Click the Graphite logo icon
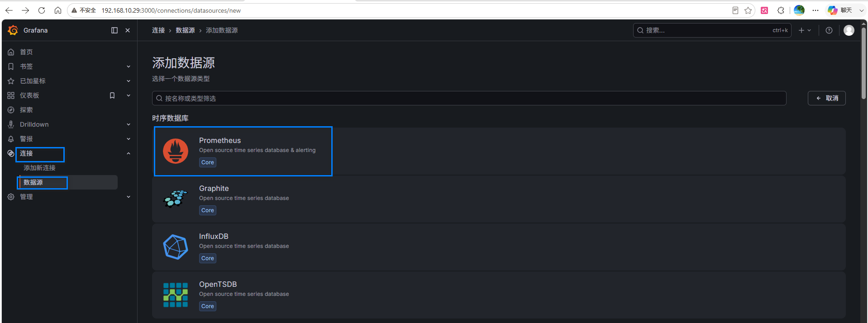Screen dimensions: 868x323 (176, 199)
